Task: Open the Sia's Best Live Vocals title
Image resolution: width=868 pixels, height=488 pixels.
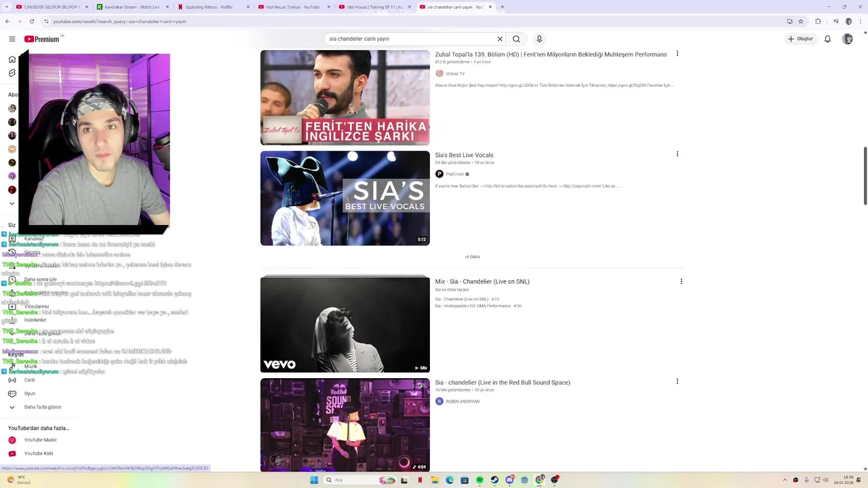Action: (x=464, y=155)
